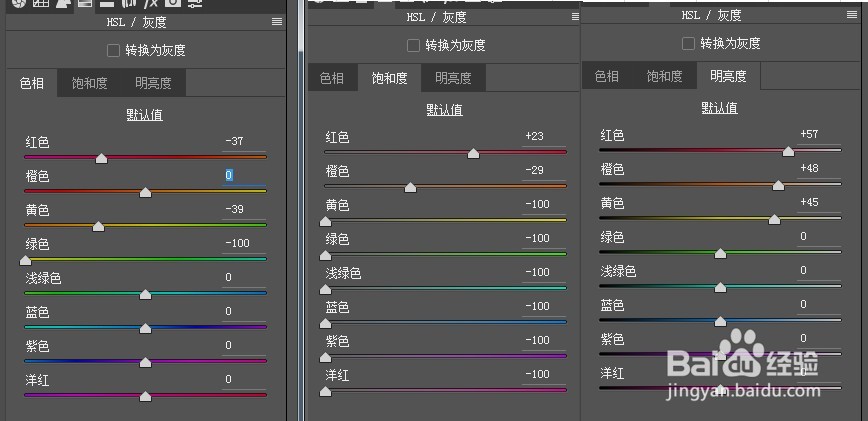The image size is (868, 421).
Task: Click the orange saturation slider handle at -29
Action: point(410,188)
